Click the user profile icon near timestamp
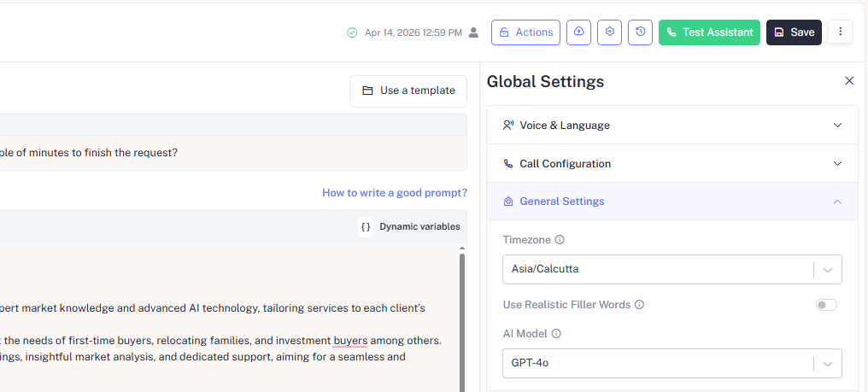The image size is (868, 392). click(x=473, y=32)
